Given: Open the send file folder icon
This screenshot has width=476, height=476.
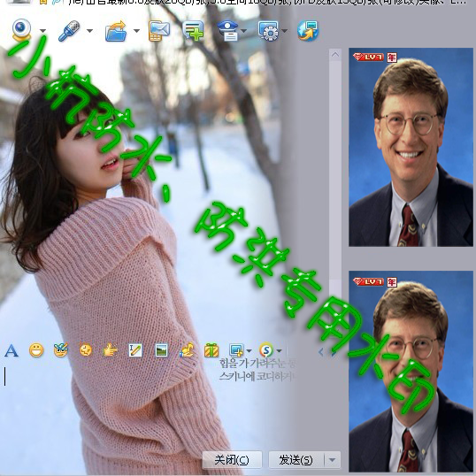Looking at the screenshot, I should 116,31.
